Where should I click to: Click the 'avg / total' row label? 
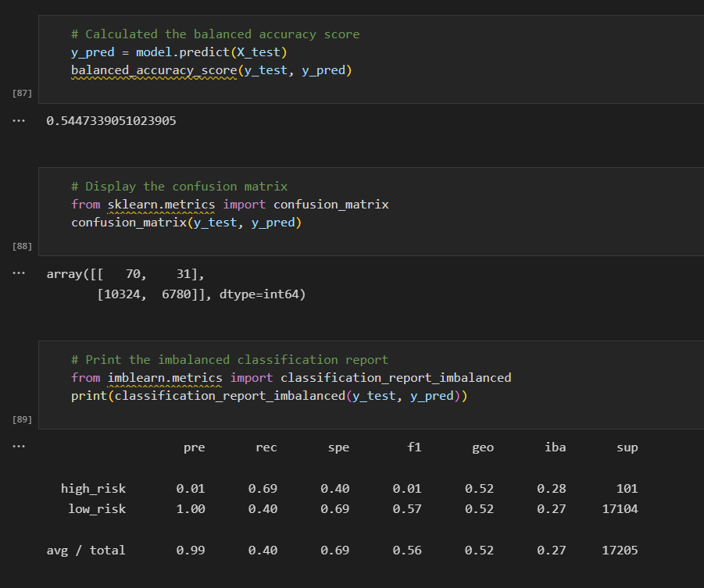point(86,551)
